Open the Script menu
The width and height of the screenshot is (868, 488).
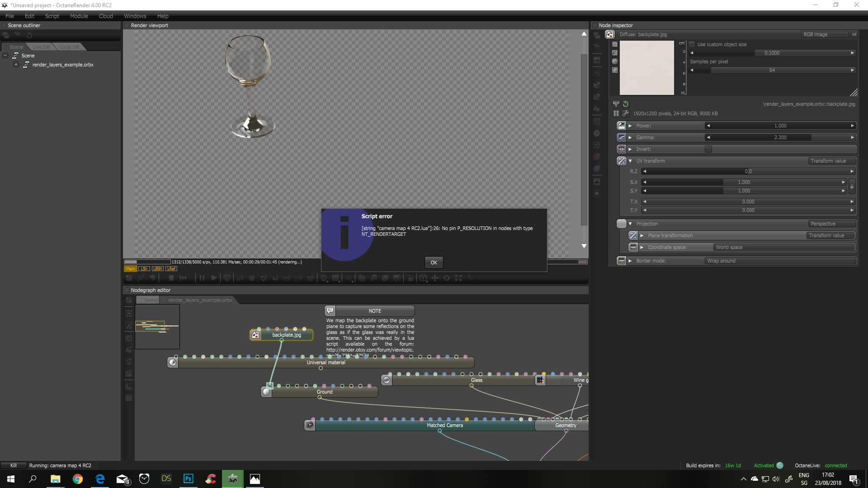(x=52, y=16)
